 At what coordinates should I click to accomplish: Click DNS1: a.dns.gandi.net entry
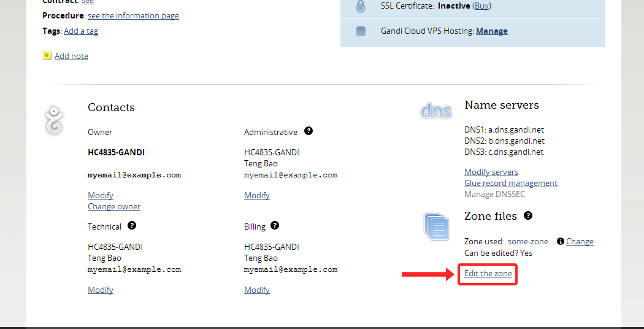pos(504,130)
